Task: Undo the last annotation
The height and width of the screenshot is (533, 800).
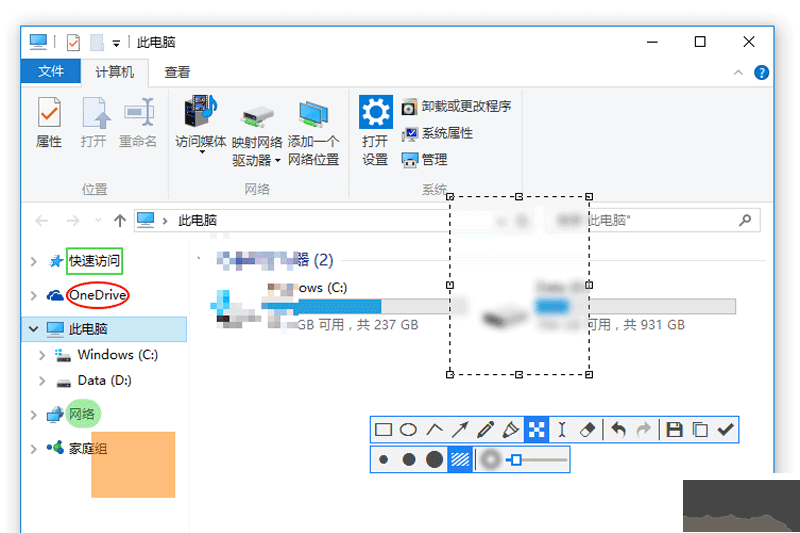Action: point(618,430)
